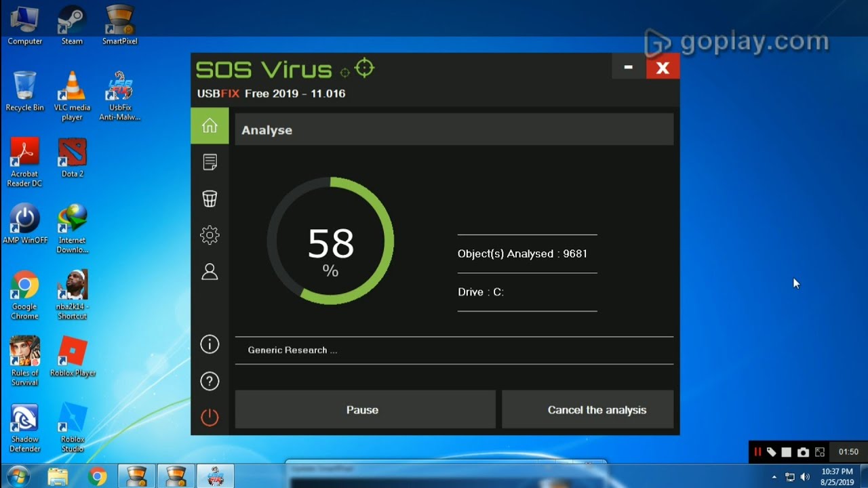Click the red power icon in sidebar
The image size is (868, 488).
[x=210, y=418]
